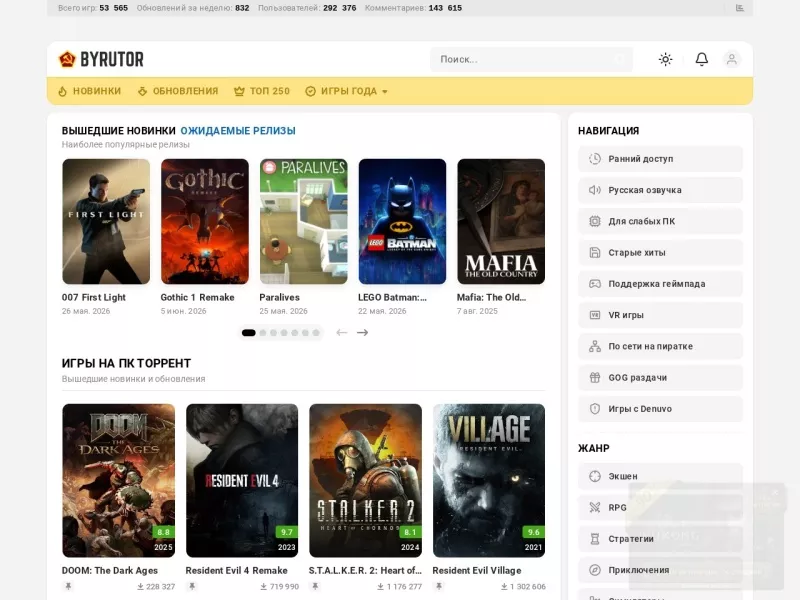Open the Топ 250 menu item
Image resolution: width=800 pixels, height=600 pixels.
coord(262,91)
